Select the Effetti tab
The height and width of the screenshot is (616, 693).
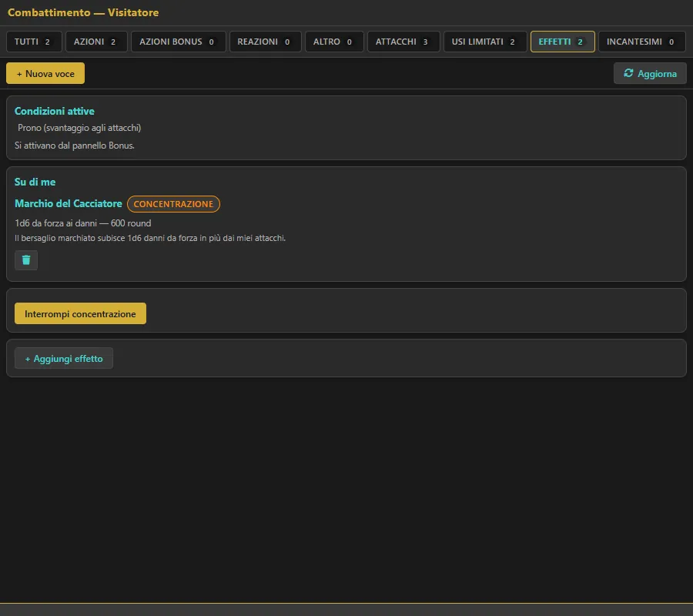point(563,42)
